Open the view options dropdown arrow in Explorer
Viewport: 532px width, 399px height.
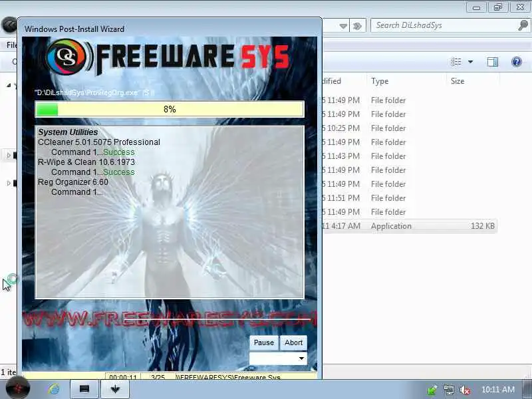pos(471,62)
